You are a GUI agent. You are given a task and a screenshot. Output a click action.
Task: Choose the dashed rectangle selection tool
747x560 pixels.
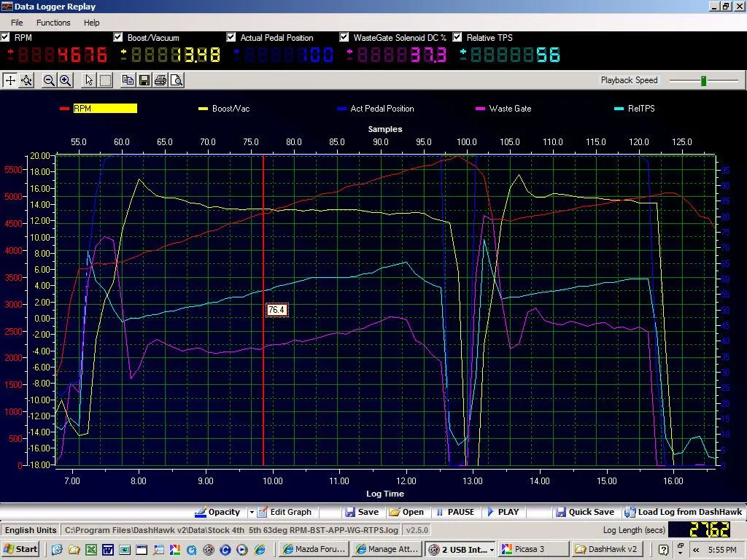pos(105,80)
